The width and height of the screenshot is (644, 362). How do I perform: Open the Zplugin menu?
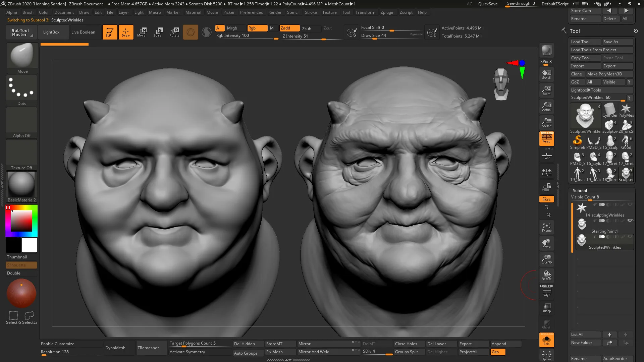pos(387,12)
